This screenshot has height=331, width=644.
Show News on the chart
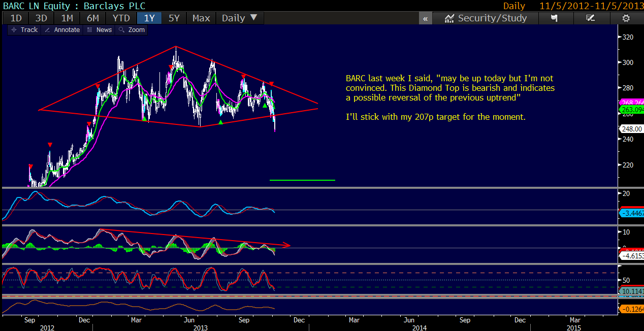point(99,30)
